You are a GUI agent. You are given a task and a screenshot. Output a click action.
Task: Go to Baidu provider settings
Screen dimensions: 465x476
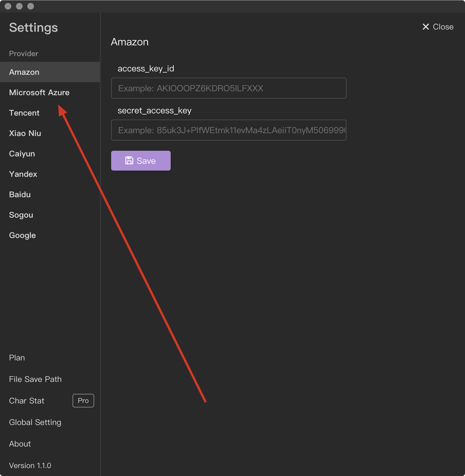(20, 195)
